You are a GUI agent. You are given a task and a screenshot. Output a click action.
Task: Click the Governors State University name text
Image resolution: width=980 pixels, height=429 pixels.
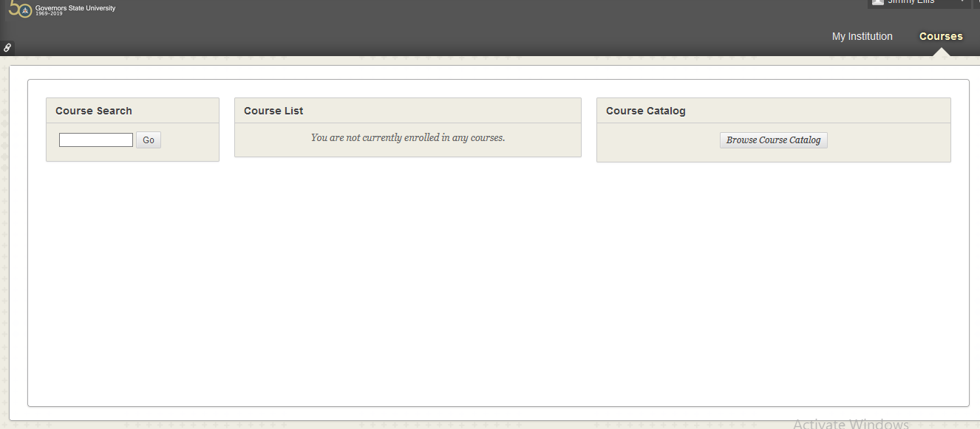75,8
